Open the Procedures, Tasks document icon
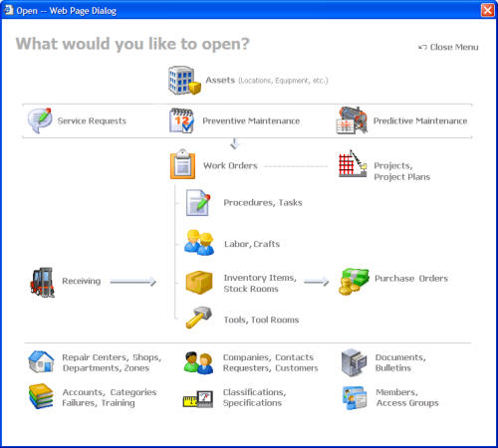Viewport: 498px width, 448px height. point(198,203)
